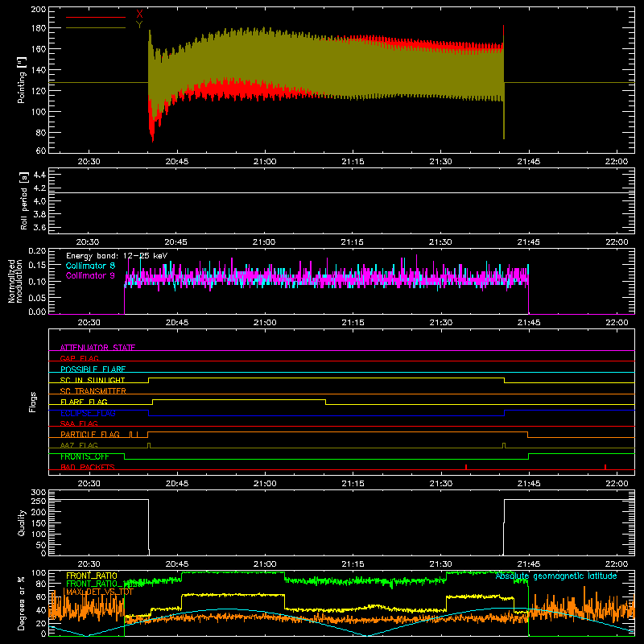Click the red X legend line
This screenshot has height=644, width=644.
tap(96, 17)
